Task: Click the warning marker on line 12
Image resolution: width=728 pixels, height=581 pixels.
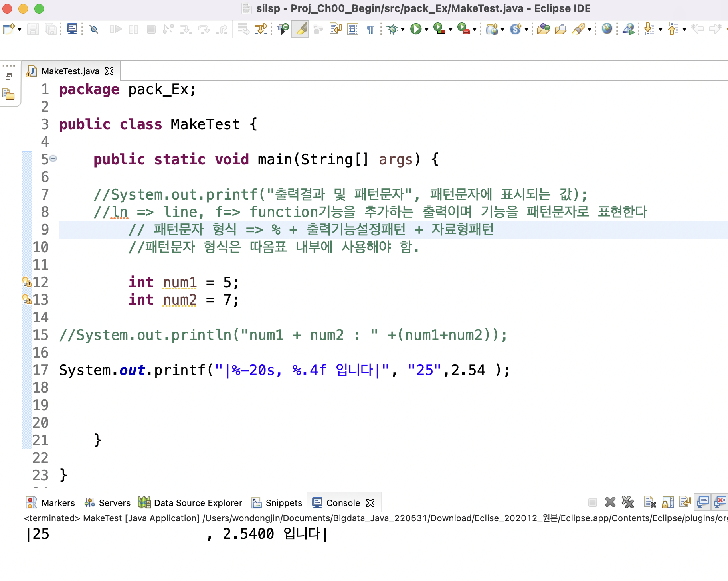Action: point(27,282)
